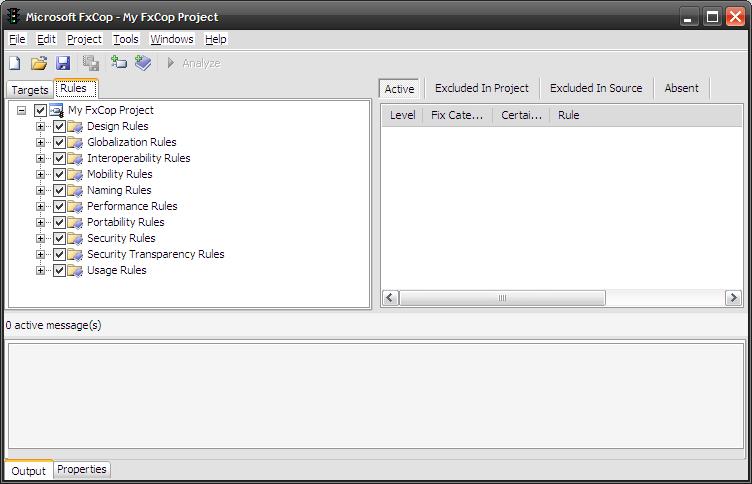Expand the Naming Rules node
This screenshot has width=752, height=484.
point(40,190)
